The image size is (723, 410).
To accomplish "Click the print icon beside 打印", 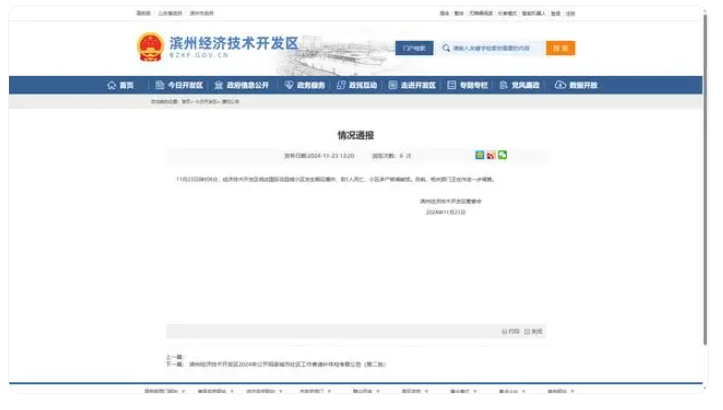I will pos(503,331).
